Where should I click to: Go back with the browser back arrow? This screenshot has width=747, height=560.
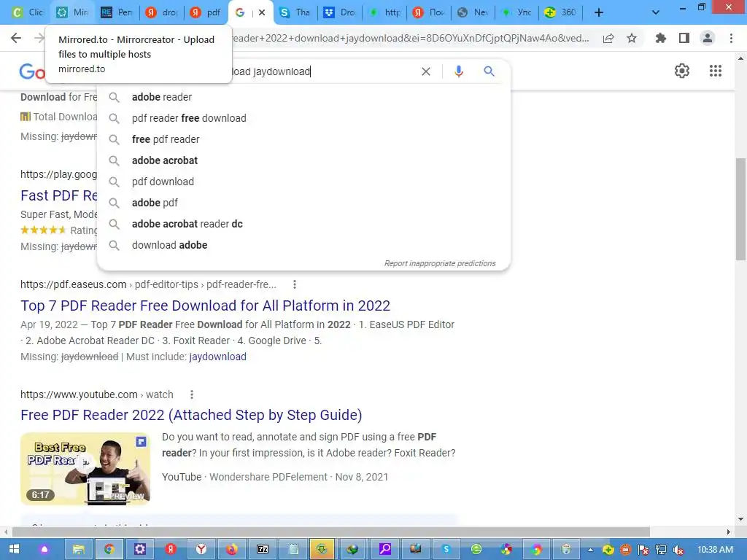[16, 38]
